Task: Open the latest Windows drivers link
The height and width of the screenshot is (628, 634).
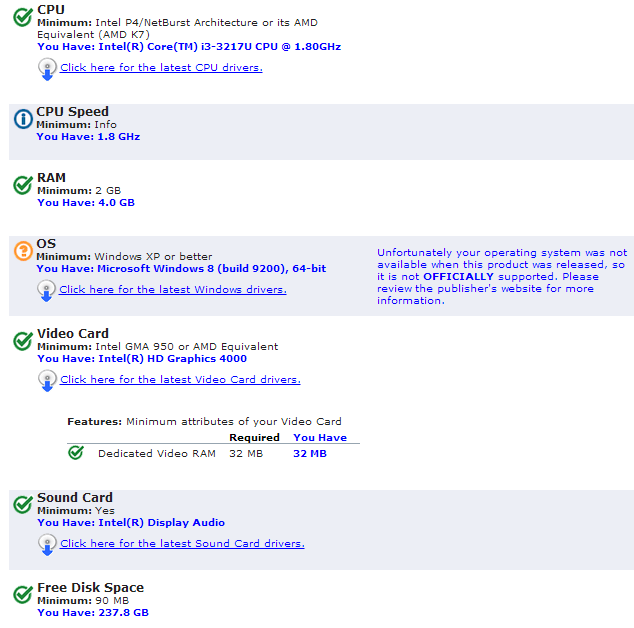Action: pyautogui.click(x=173, y=290)
